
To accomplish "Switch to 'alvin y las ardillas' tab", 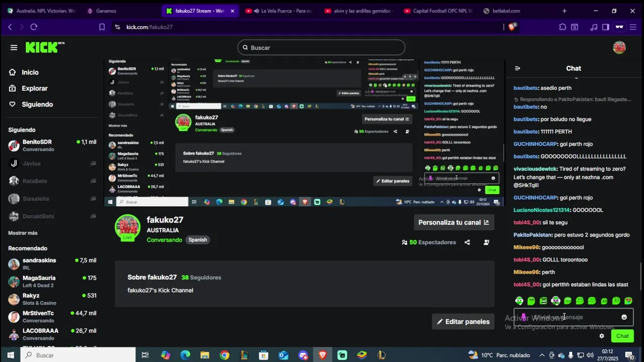I will click(x=359, y=11).
